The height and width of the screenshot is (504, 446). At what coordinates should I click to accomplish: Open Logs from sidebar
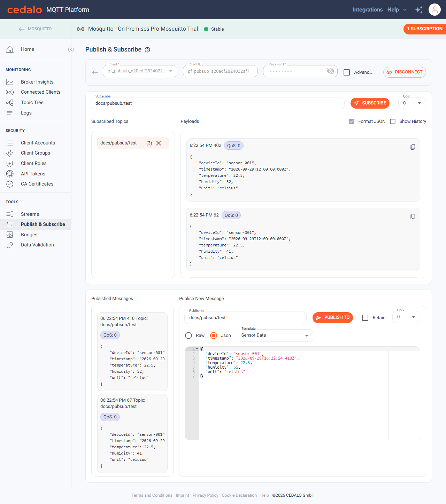pyautogui.click(x=36, y=113)
